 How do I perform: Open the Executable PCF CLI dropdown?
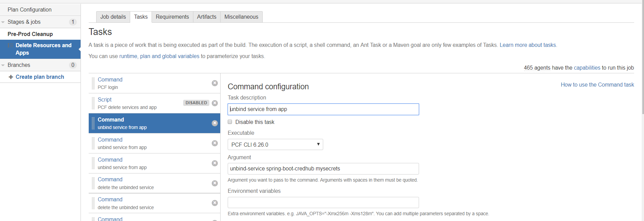point(275,145)
